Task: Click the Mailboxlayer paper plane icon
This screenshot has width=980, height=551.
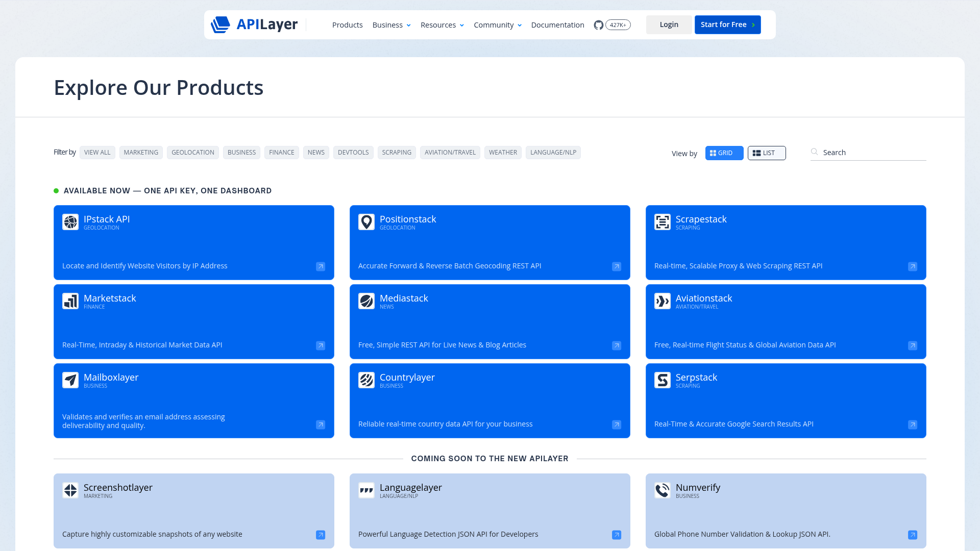Action: (70, 380)
